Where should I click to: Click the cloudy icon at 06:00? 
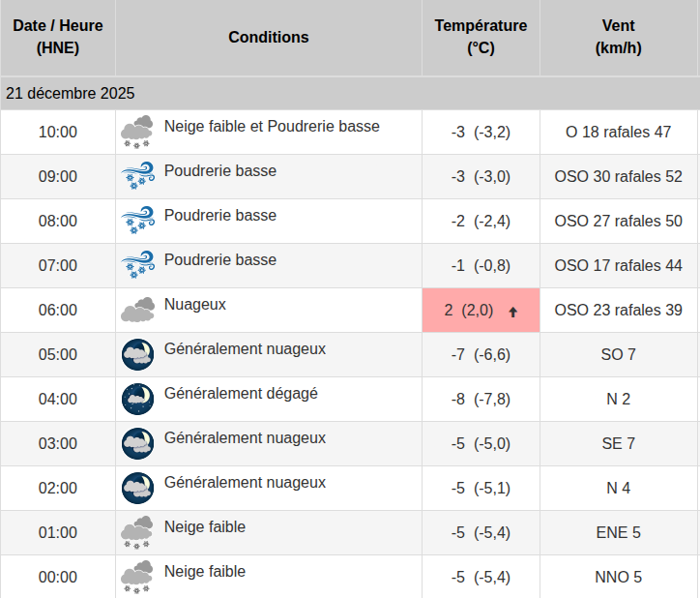point(137,310)
